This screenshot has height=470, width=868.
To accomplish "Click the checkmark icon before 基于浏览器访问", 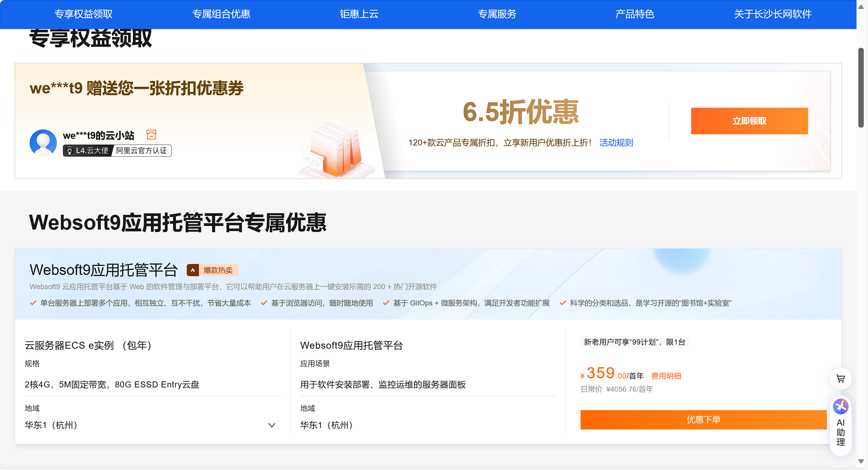I will coord(264,303).
